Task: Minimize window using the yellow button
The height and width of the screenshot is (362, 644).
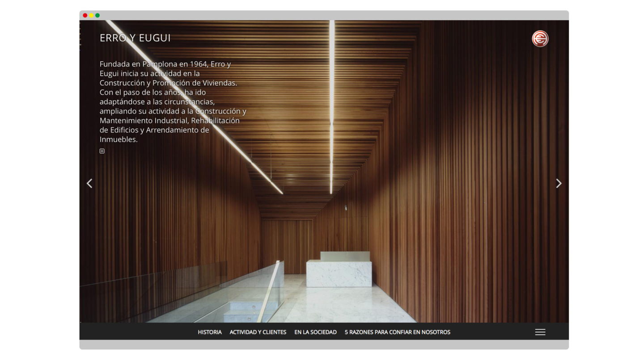Action: [91, 16]
